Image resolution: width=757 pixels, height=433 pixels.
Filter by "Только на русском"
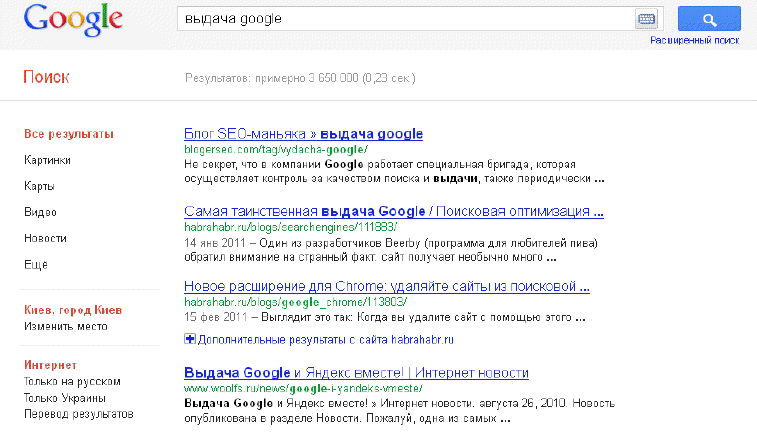pyautogui.click(x=72, y=381)
